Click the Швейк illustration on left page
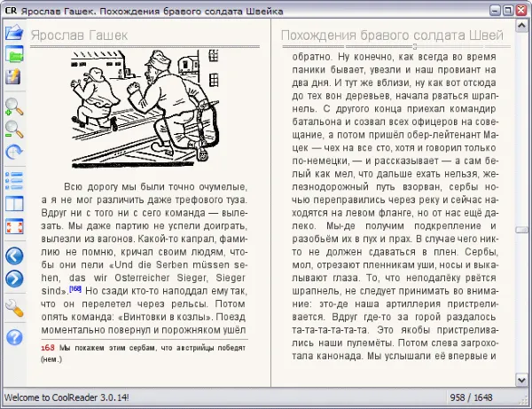The width and height of the screenshot is (532, 409). [145, 109]
